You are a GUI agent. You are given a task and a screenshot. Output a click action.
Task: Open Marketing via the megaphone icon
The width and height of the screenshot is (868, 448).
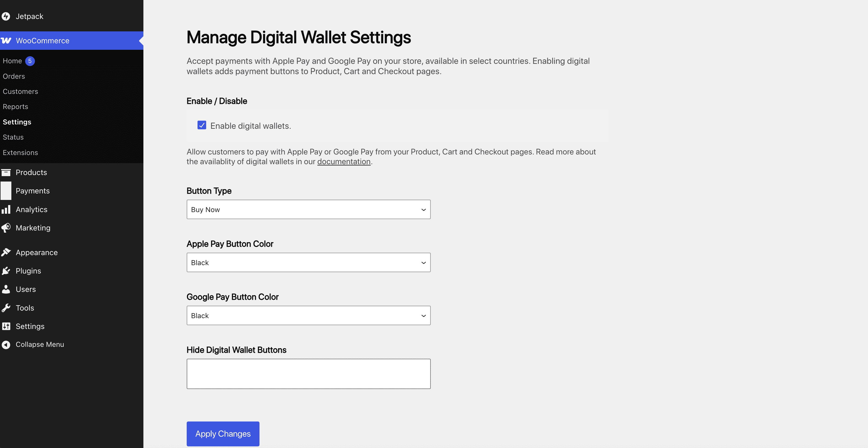tap(6, 228)
